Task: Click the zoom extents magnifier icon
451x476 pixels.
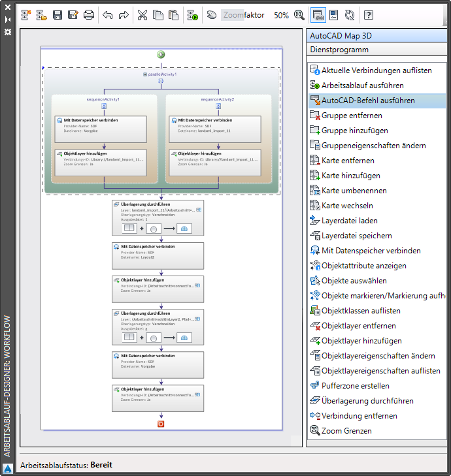Action: point(299,15)
